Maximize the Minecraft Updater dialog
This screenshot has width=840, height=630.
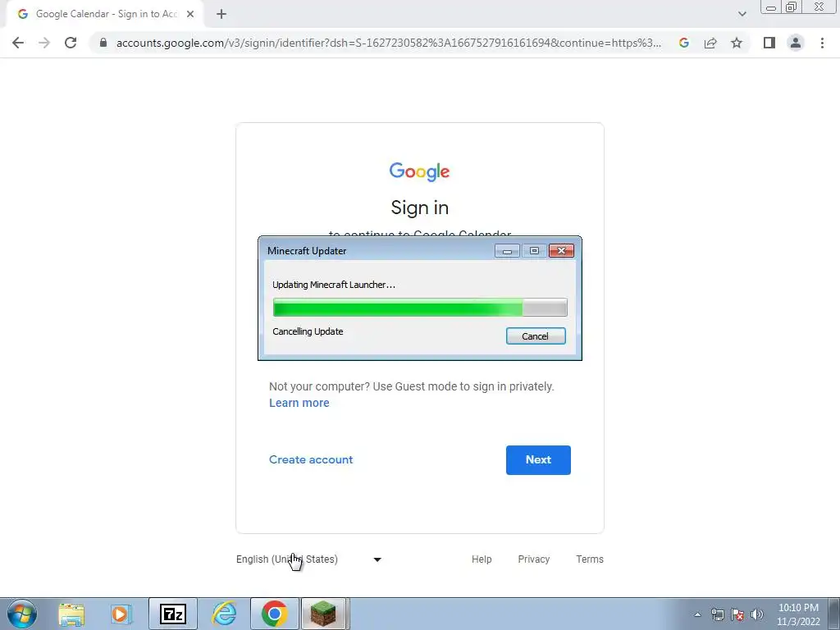click(534, 251)
